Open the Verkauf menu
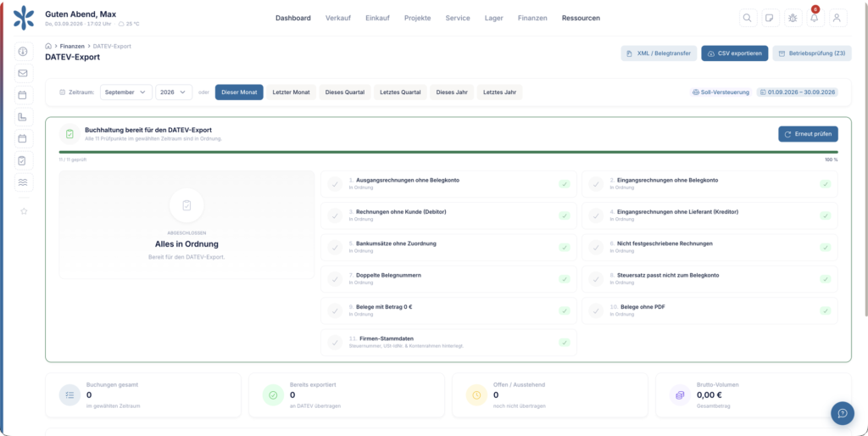This screenshot has height=436, width=868. pos(338,18)
